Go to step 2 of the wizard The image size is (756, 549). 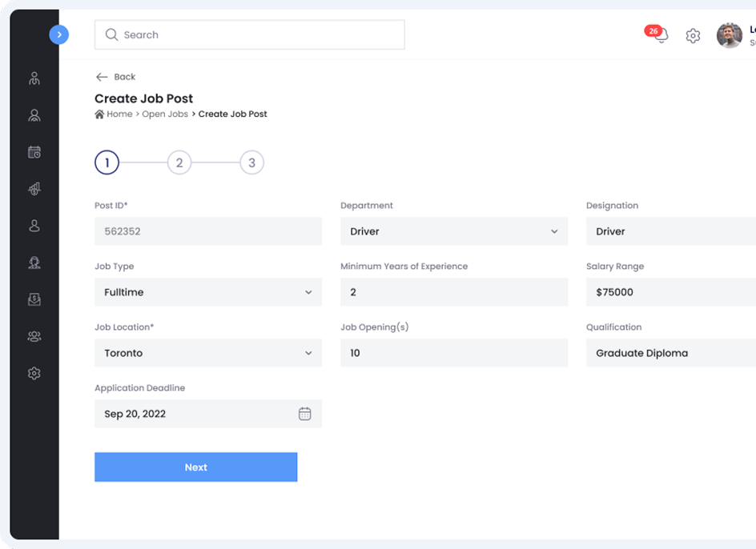tap(179, 162)
